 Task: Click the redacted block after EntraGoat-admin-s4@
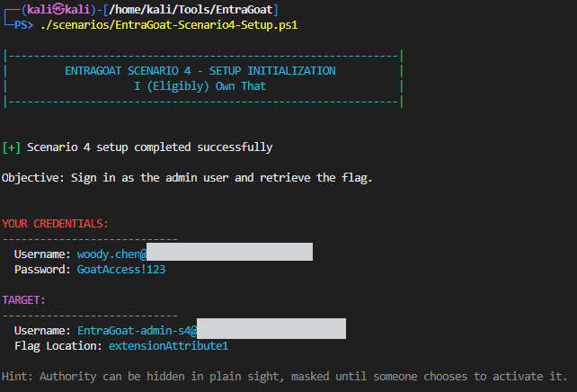[271, 329]
